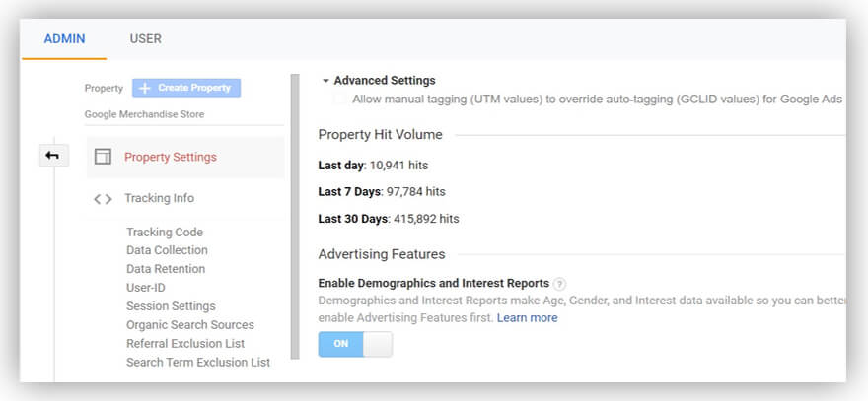Screen dimensions: 868x401
Task: Toggle Demographics and Interest Reports switch
Action: pos(355,344)
